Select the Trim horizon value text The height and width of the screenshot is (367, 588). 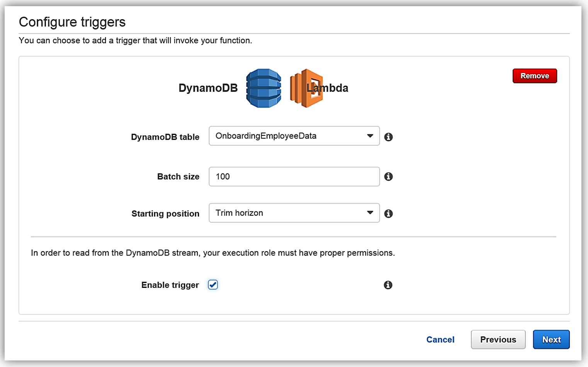click(x=239, y=213)
